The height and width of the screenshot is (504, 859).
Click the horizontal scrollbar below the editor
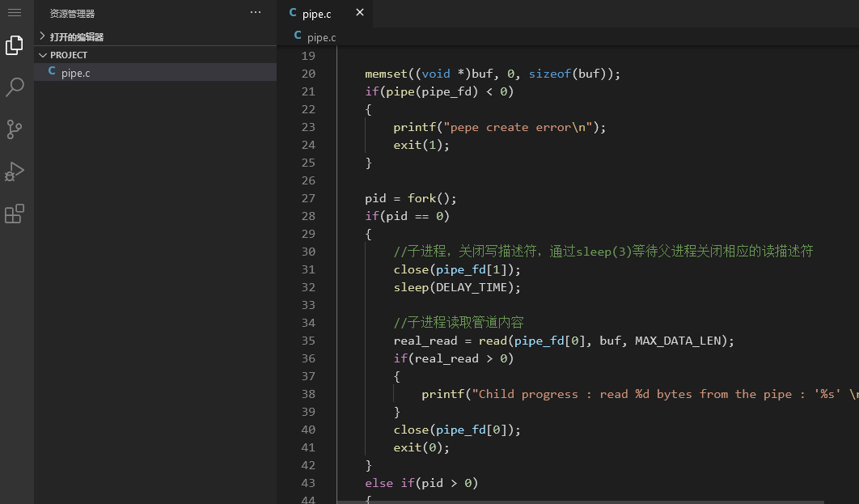click(x=566, y=501)
